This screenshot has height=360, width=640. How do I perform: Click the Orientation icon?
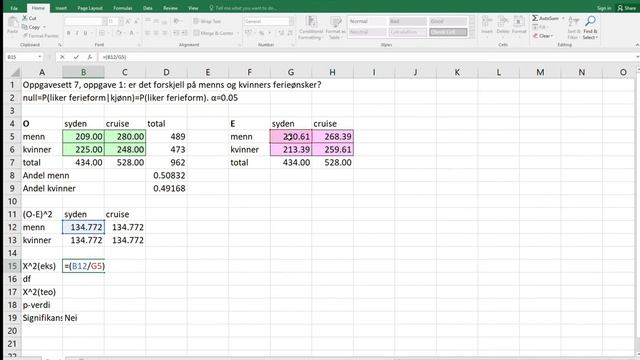point(177,21)
